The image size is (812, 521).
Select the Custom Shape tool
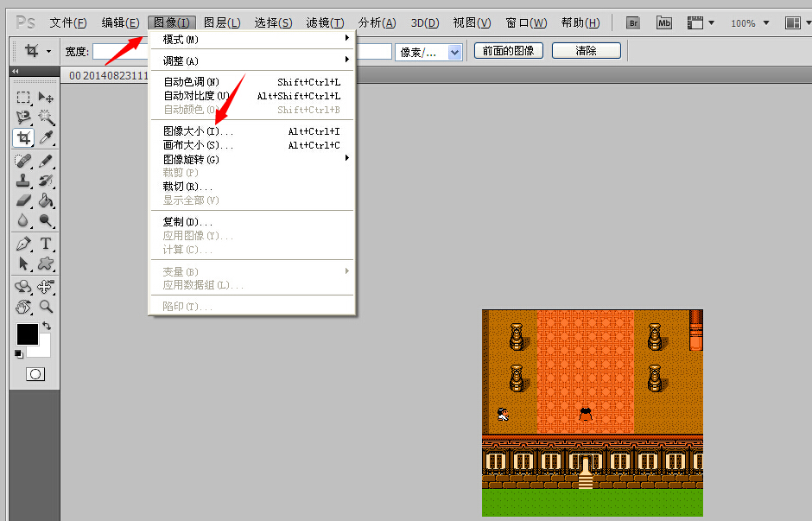point(46,264)
